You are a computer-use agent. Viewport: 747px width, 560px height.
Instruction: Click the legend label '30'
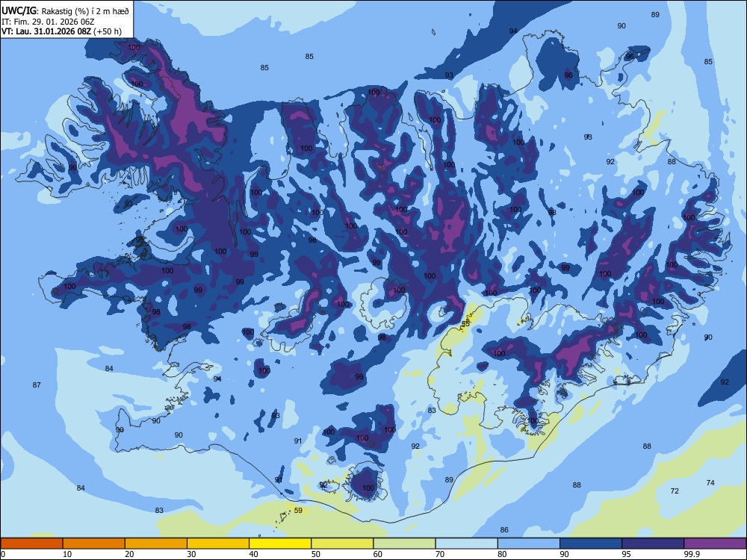[x=191, y=554]
